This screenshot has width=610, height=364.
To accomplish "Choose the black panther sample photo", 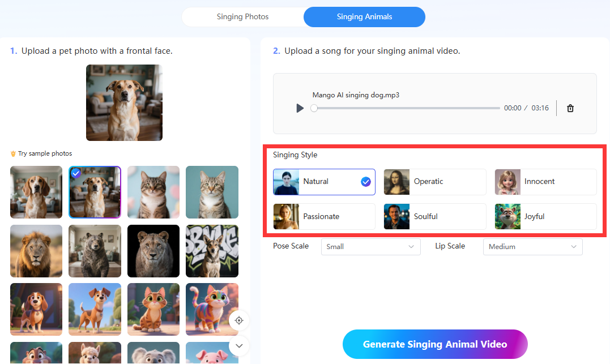I will (x=153, y=251).
